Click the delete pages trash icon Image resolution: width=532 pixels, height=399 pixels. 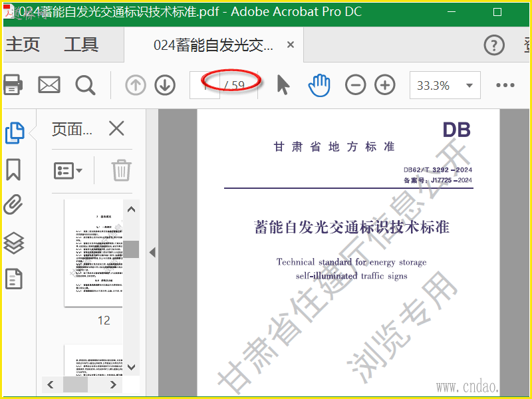121,170
